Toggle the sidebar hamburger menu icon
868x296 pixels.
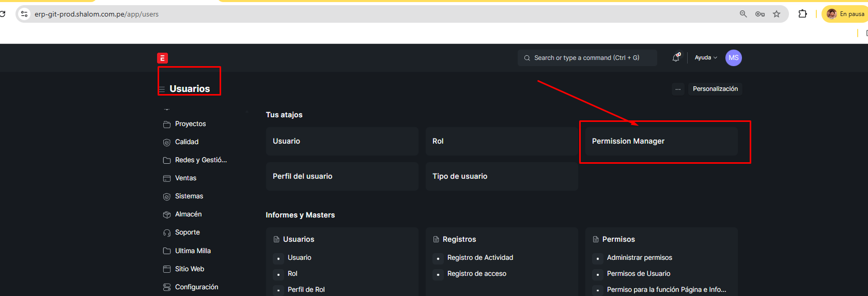click(x=162, y=89)
